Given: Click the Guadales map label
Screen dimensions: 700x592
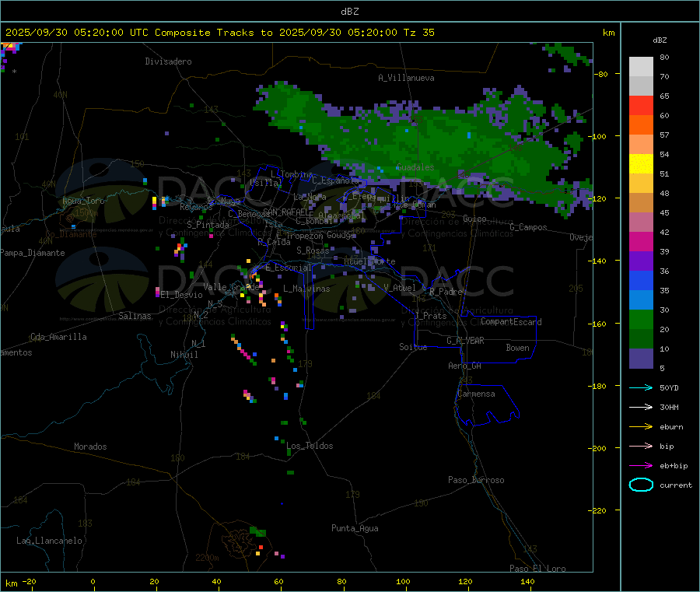Looking at the screenshot, I should click(415, 167).
